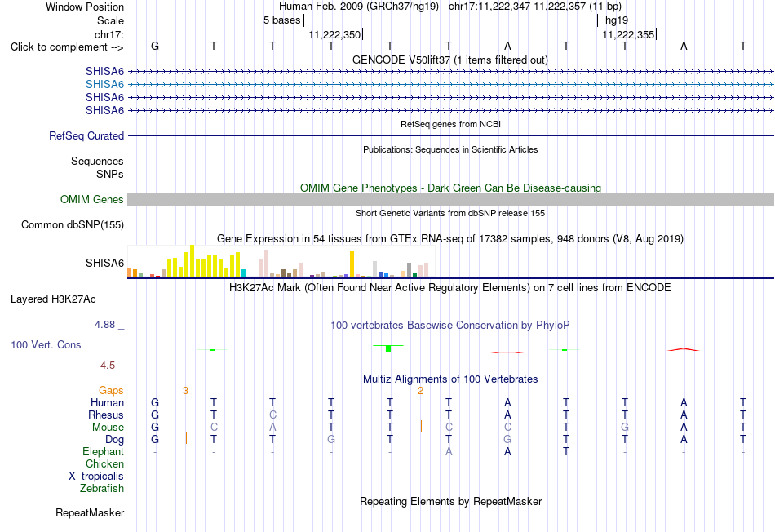The image size is (775, 532).
Task: Click the SHISA6 label beside GTEx chart
Action: point(104,263)
